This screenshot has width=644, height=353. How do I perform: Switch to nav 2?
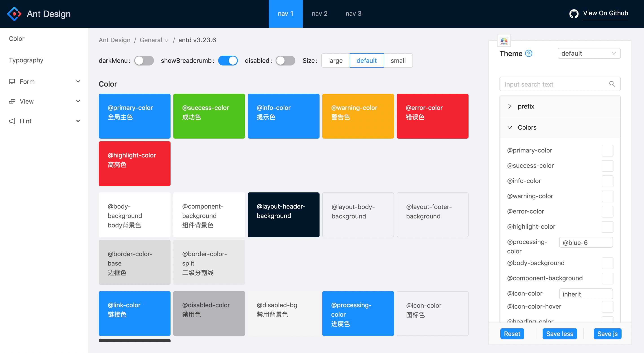(320, 13)
